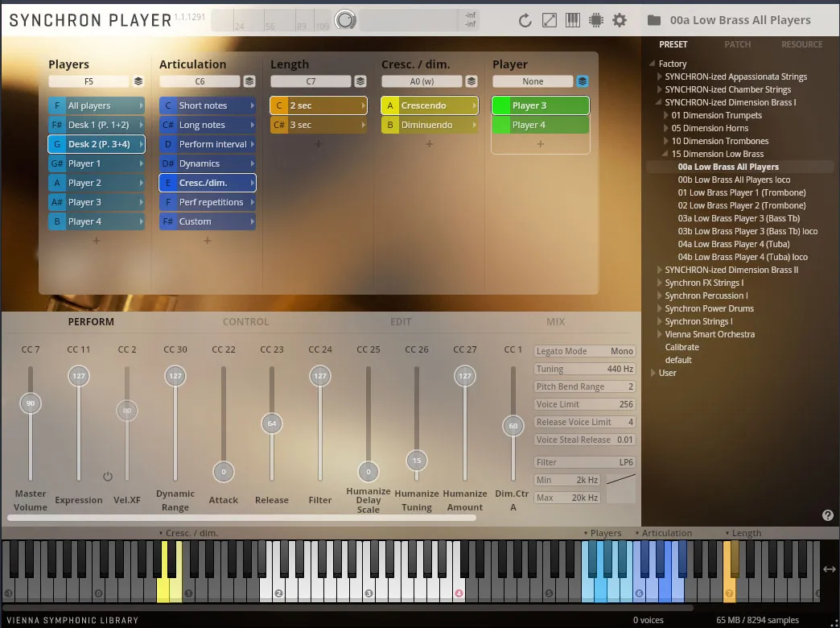Expand the Synchron Strings I folder
Screen dimensions: 840x628
point(661,321)
